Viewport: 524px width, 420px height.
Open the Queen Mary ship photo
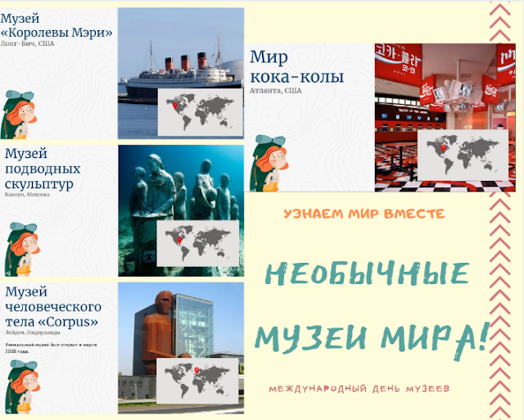click(181, 73)
